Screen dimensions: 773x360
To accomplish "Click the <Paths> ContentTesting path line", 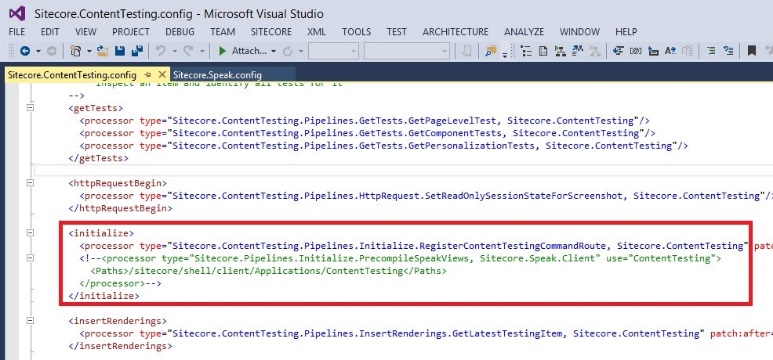I will (x=268, y=271).
